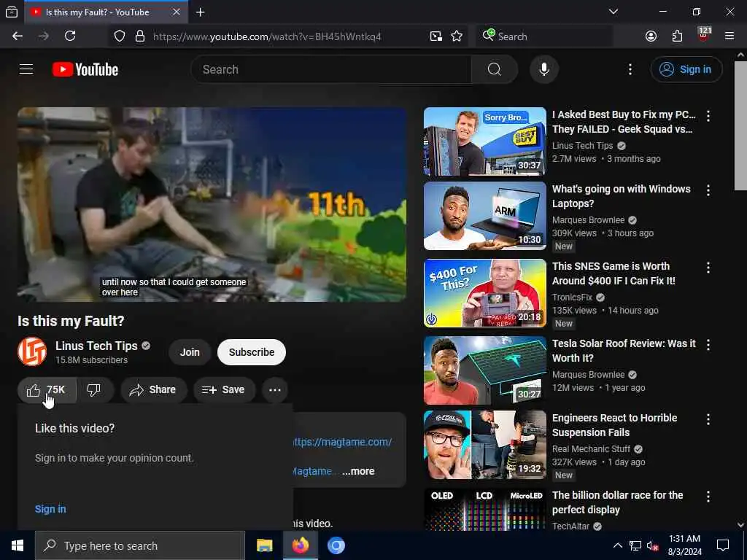Dislike the video with the thumbs-down button

94,390
